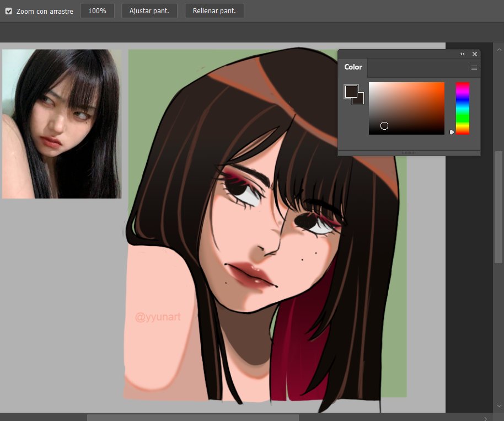The width and height of the screenshot is (504, 421).
Task: Toggle the Zoom con arrastre checkbox
Action: click(9, 11)
